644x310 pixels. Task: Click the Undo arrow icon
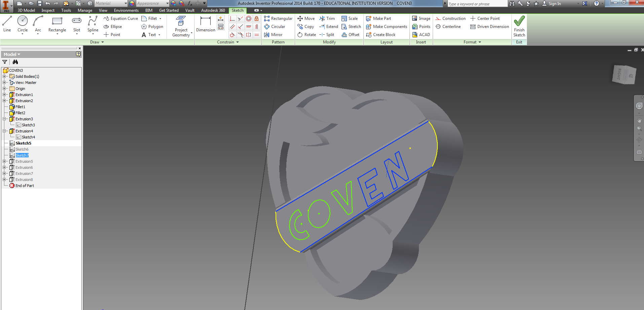(48, 3)
